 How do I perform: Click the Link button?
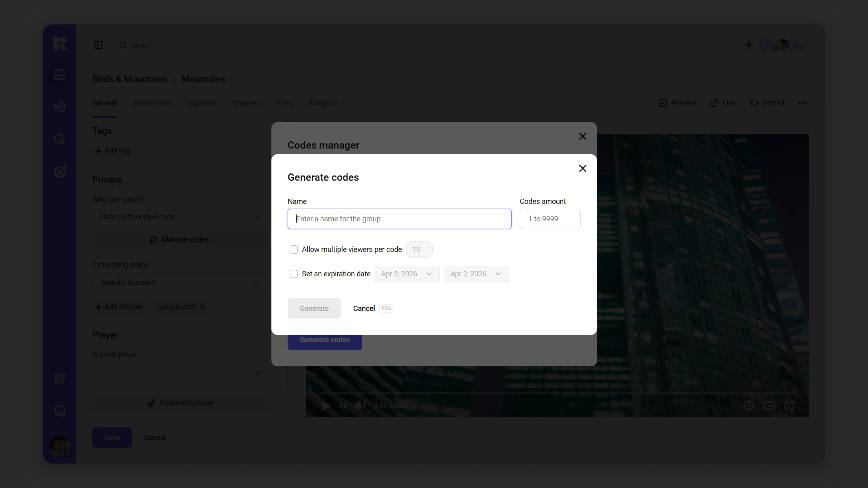(723, 103)
